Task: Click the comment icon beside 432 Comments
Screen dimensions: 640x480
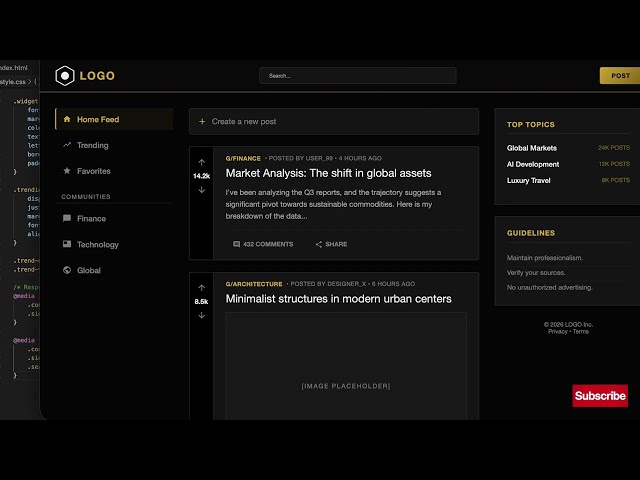Action: click(236, 244)
